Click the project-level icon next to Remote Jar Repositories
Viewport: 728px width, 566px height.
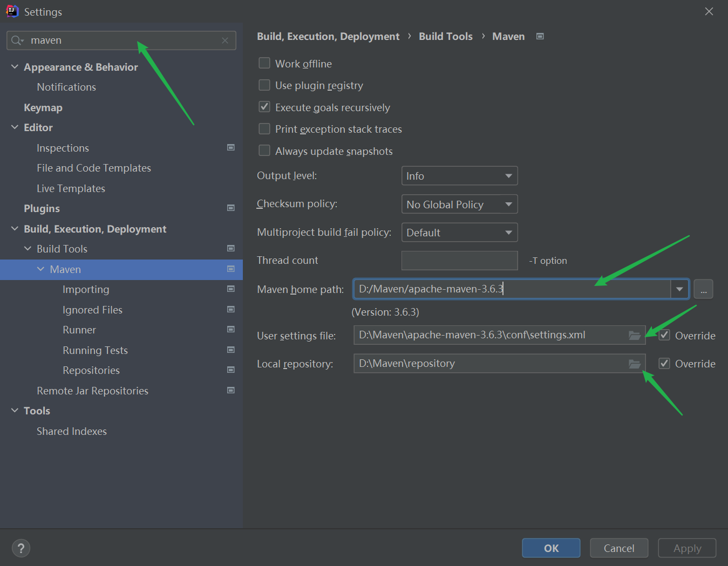[231, 390]
